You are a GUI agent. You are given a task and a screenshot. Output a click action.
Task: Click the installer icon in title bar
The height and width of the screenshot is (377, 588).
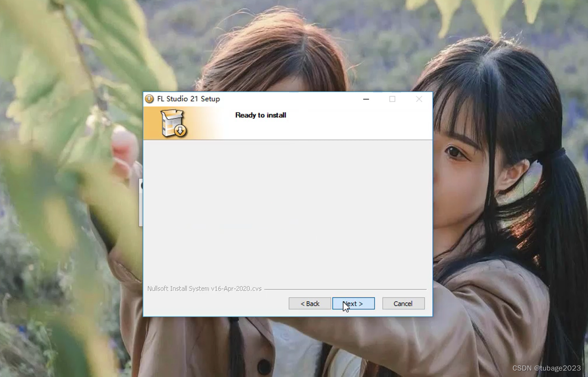tap(149, 99)
